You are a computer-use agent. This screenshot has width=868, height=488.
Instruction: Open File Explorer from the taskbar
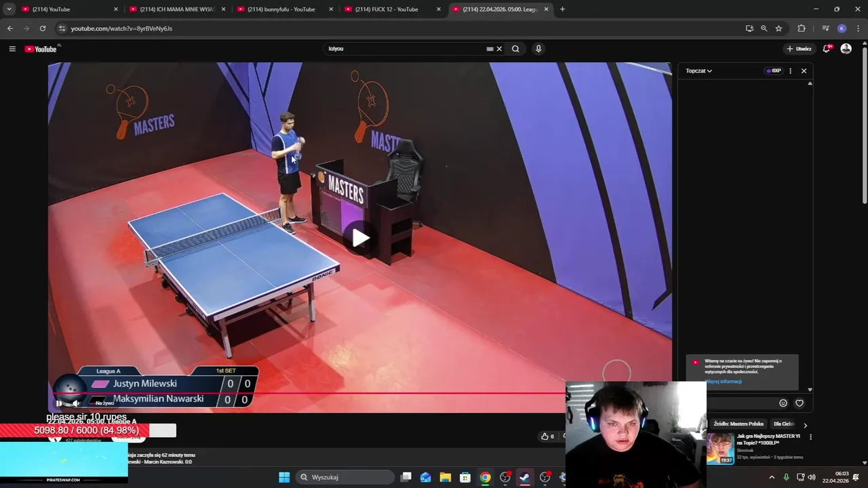coord(445,477)
